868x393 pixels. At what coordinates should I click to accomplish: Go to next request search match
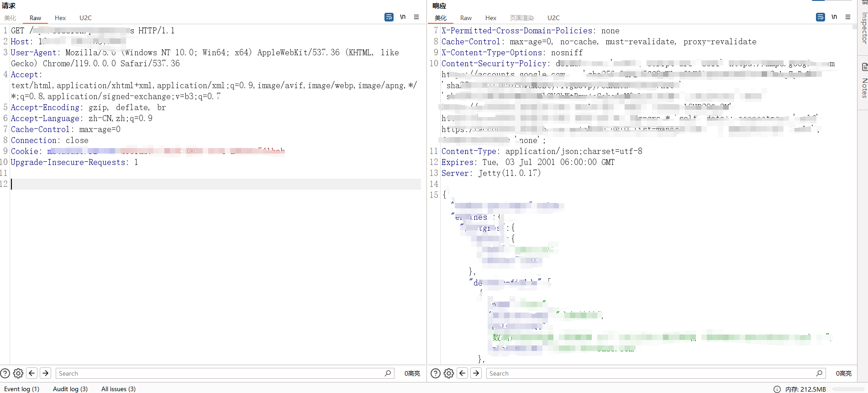coord(46,373)
